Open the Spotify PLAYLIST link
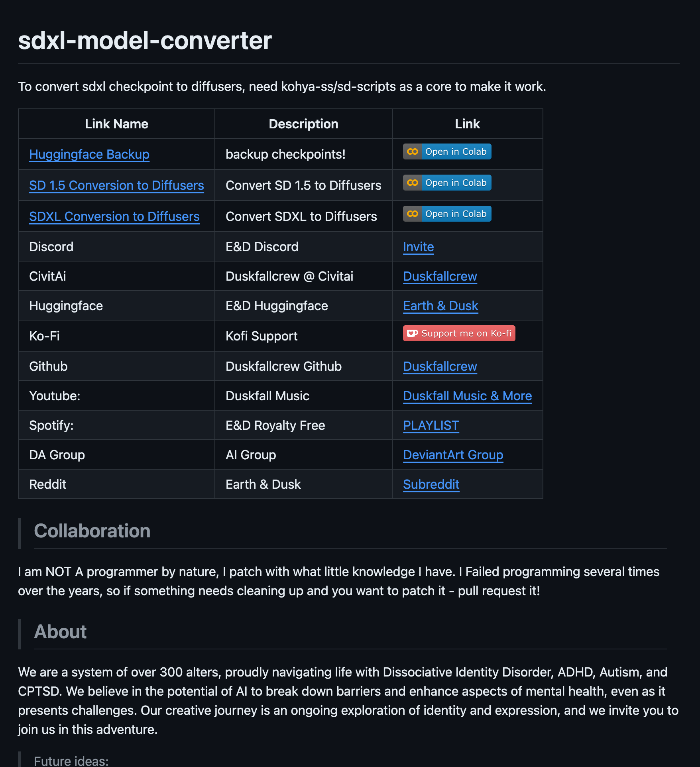 tap(431, 425)
